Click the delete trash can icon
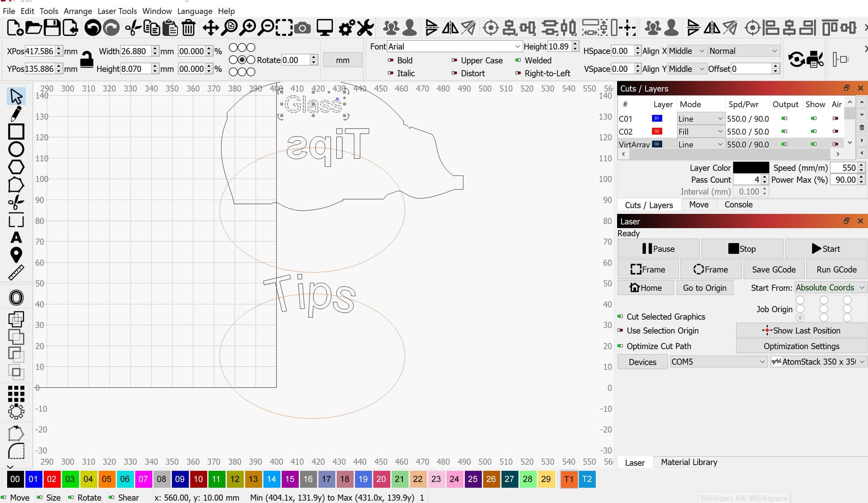The height and width of the screenshot is (503, 868). coord(189,28)
